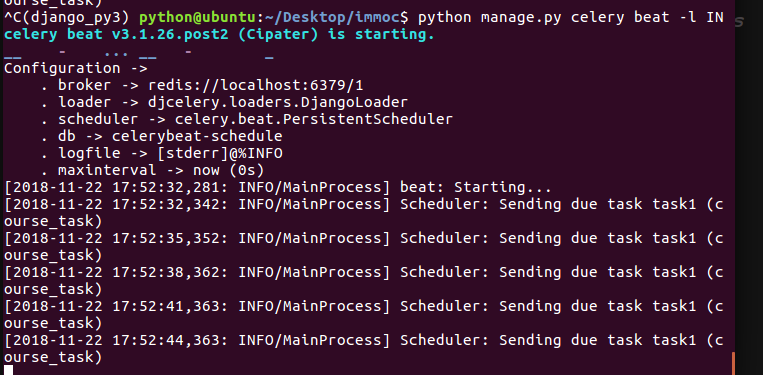Click the log entry timestamped 17:52:41,363
Image resolution: width=763 pixels, height=375 pixels.
point(363,315)
